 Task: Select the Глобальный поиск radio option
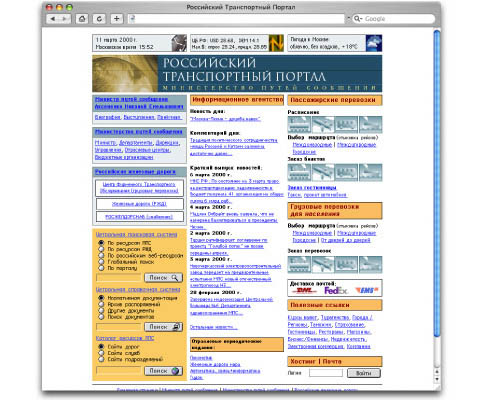point(101,262)
